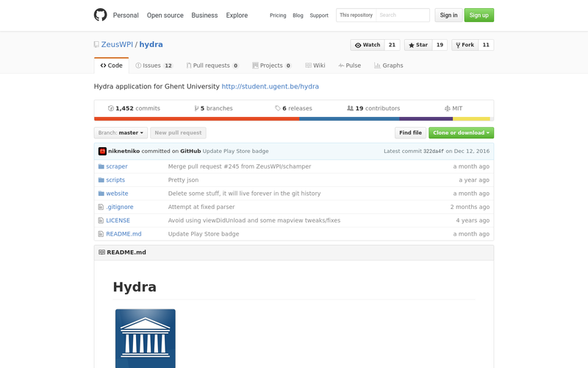The image size is (588, 368).
Task: Click the red segment of language bar
Action: click(x=197, y=119)
